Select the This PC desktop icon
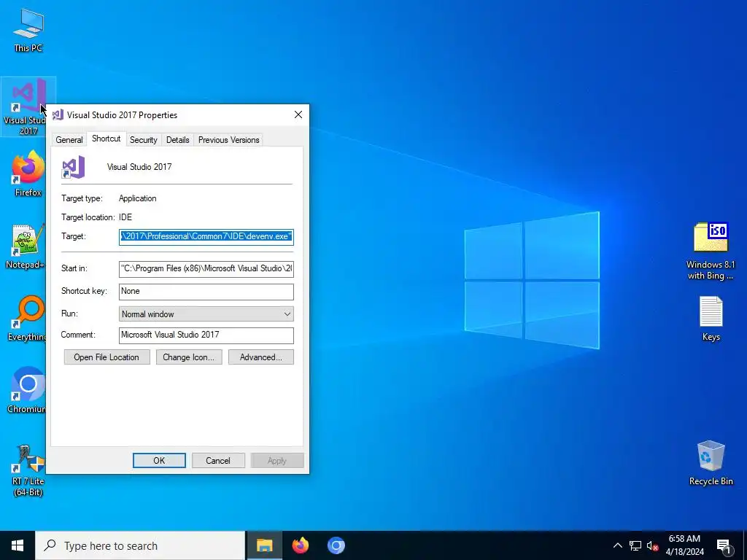 click(28, 31)
